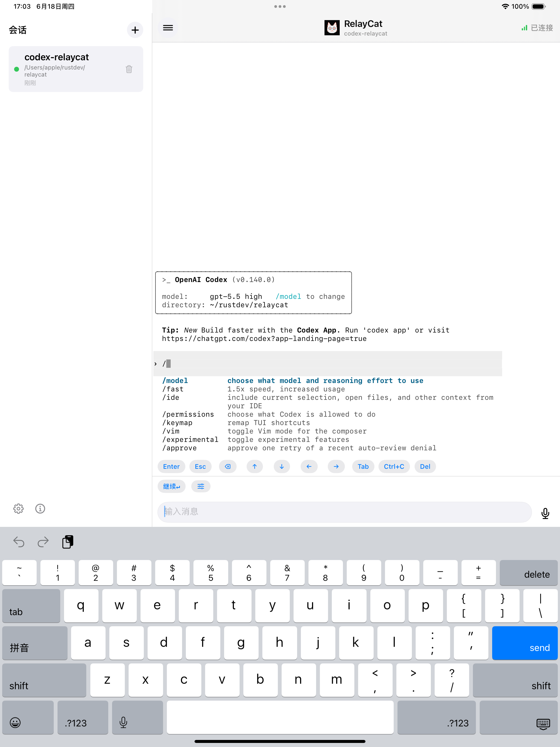Image resolution: width=560 pixels, height=747 pixels.
Task: Switch to symbols with left .?123 key
Action: [83, 717]
